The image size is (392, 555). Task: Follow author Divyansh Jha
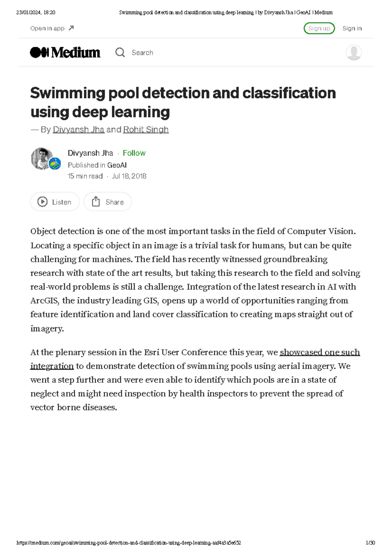pyautogui.click(x=134, y=153)
